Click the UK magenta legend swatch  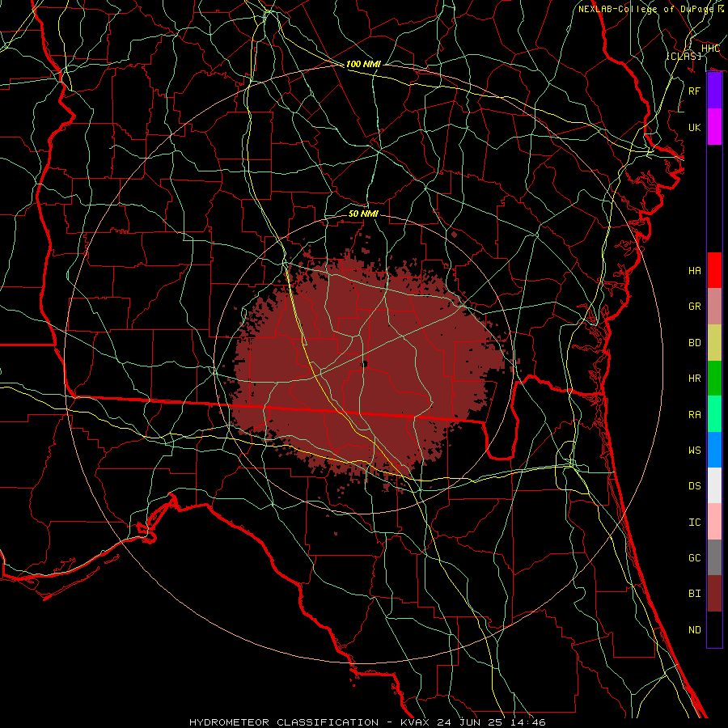(x=714, y=127)
